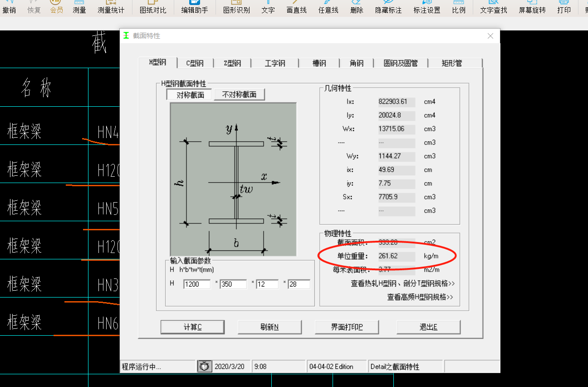This screenshot has height=387, width=588.
Task: Switch to the 槽钢 tab
Action: (x=319, y=63)
